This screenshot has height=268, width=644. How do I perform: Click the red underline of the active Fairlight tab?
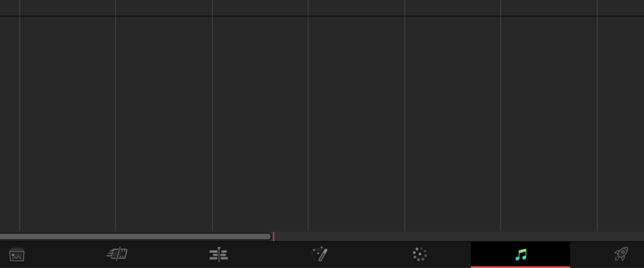[x=520, y=267]
